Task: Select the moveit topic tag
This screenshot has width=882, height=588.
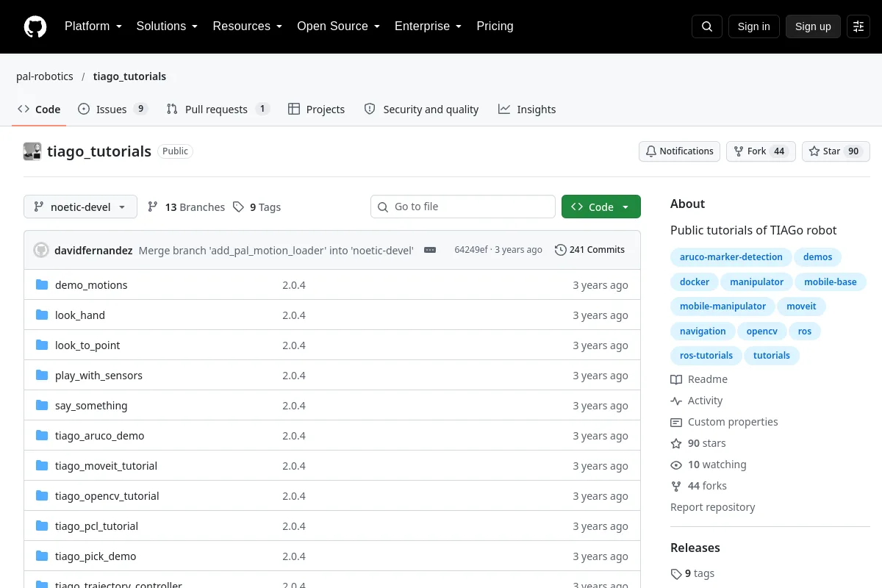Action: 801,306
